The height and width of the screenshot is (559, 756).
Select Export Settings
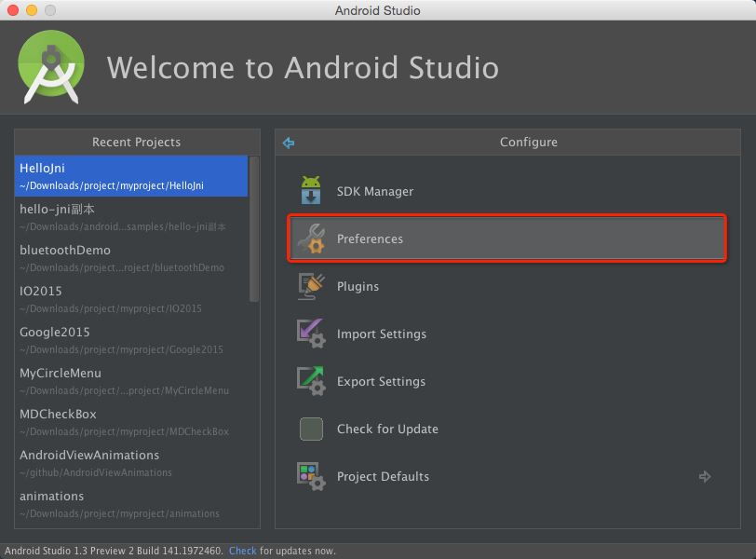pyautogui.click(x=506, y=381)
